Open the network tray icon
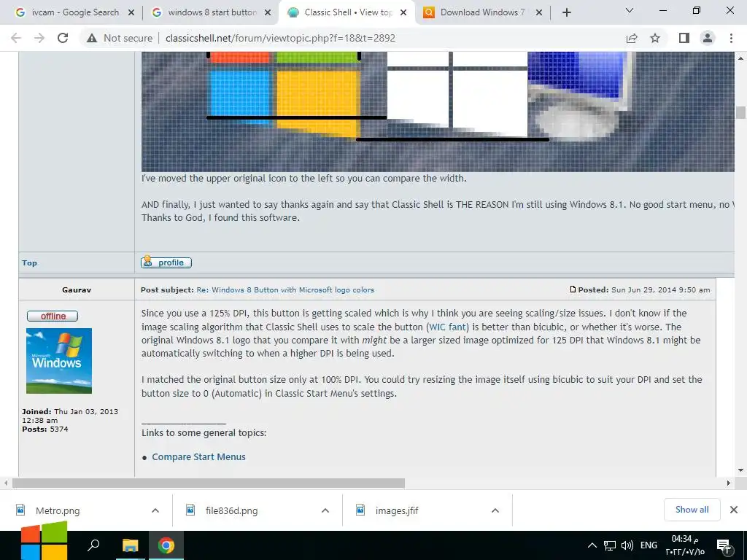 click(x=610, y=545)
